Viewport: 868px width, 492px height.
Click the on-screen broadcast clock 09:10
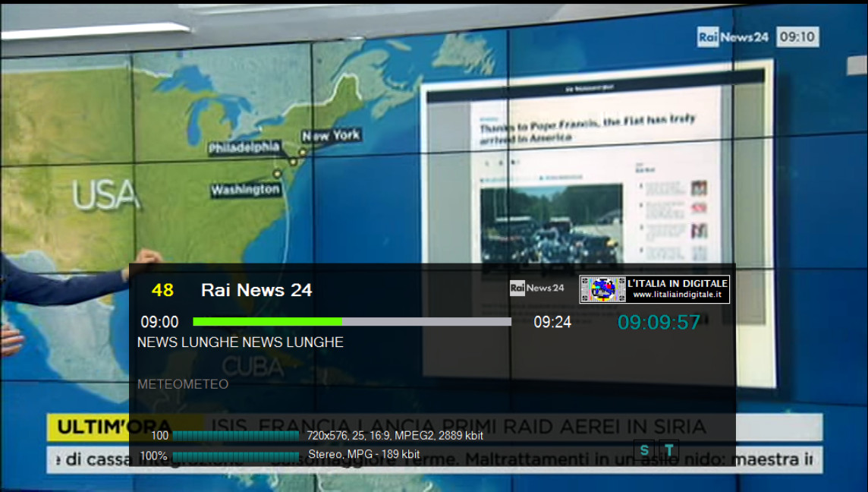(x=797, y=36)
